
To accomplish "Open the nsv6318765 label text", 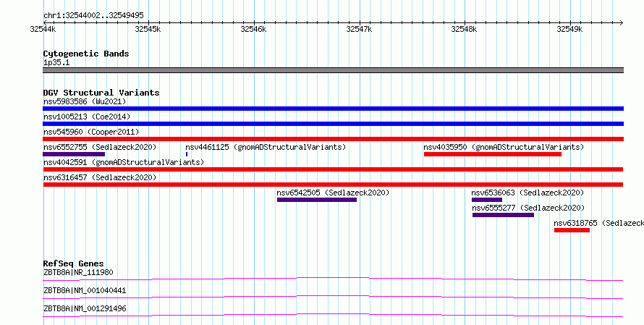I will (598, 223).
